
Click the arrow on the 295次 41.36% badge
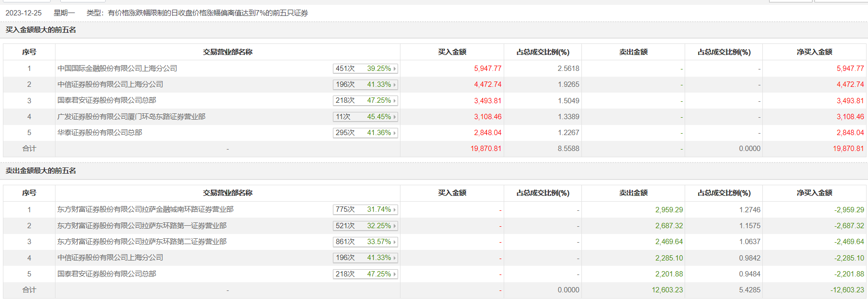[395, 133]
